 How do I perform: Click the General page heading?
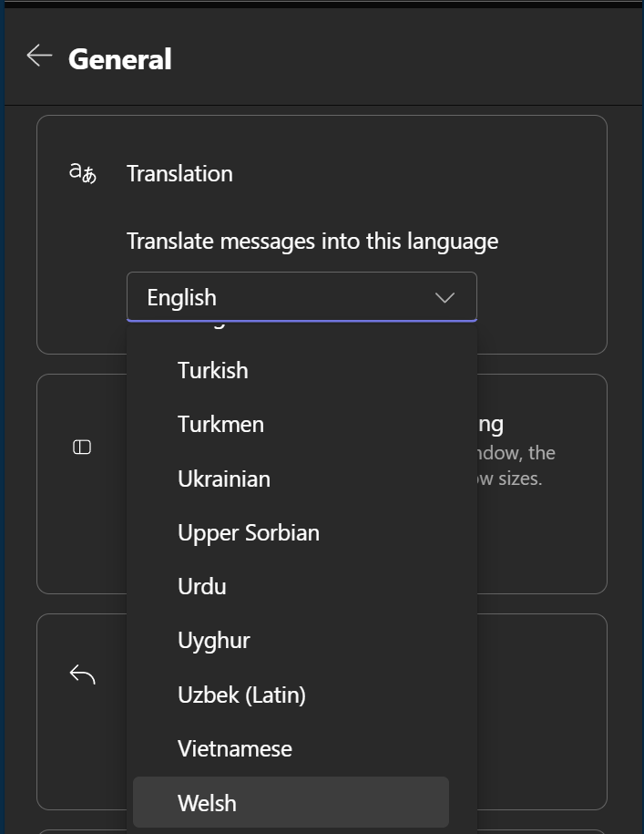(x=120, y=58)
